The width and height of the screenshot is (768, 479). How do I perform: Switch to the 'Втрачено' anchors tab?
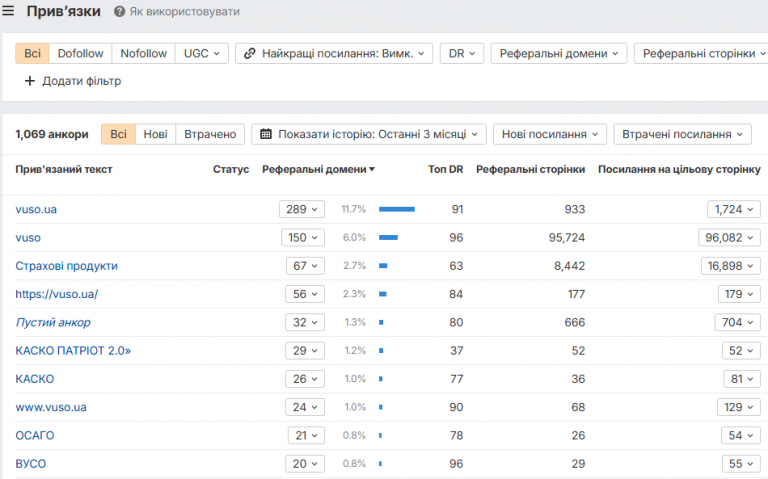coord(210,134)
